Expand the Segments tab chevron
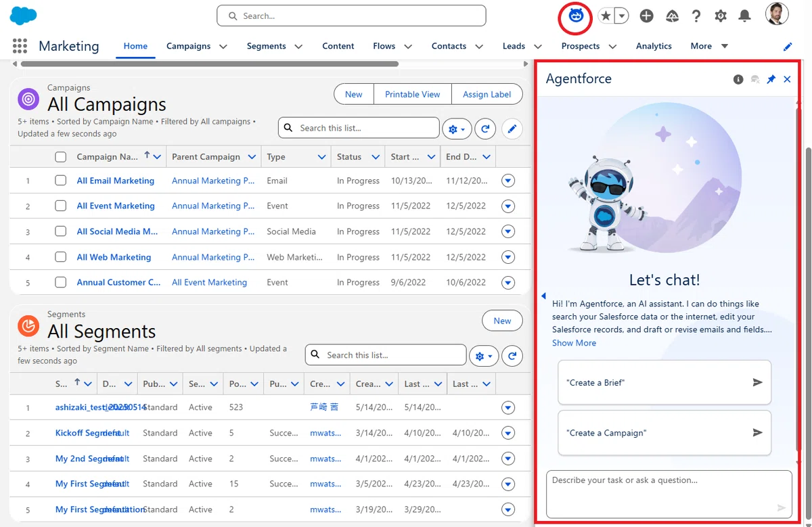This screenshot has height=527, width=812. tap(298, 47)
